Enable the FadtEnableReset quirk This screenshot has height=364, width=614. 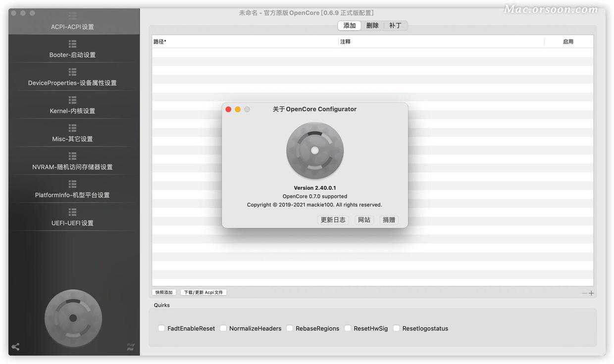coord(161,328)
